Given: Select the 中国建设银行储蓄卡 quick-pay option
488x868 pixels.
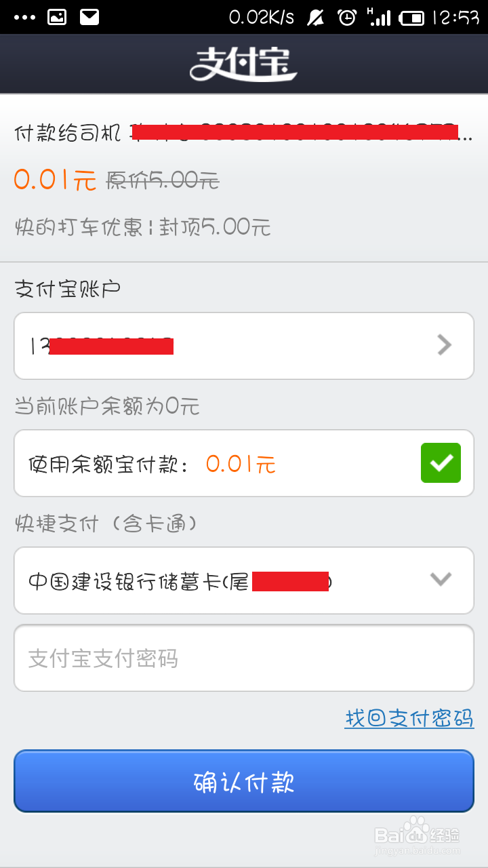Looking at the screenshot, I should 244,580.
